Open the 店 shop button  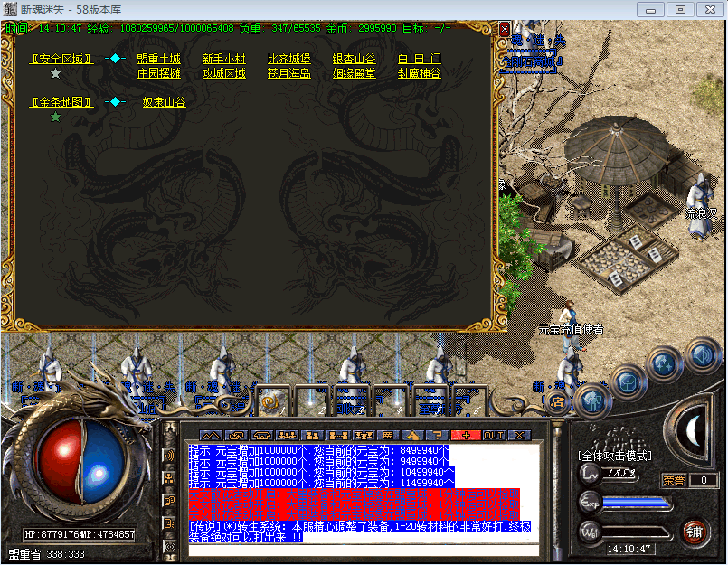(x=557, y=402)
